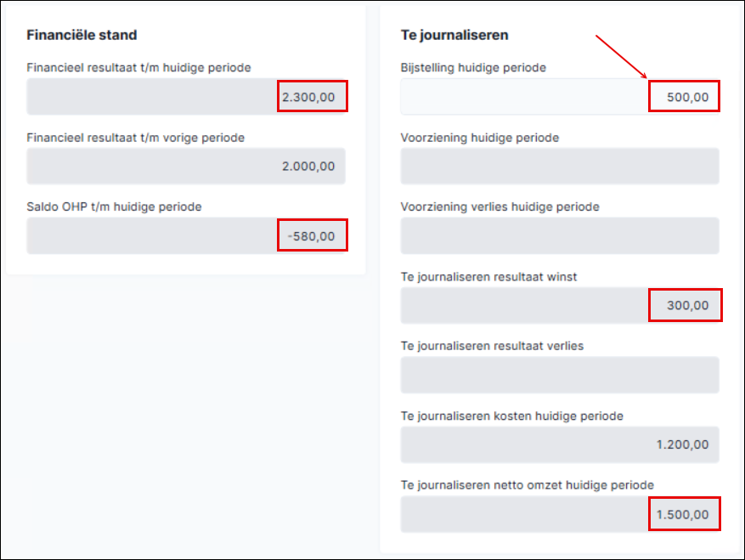Click the 2.000,00 vorige periode value

(308, 167)
